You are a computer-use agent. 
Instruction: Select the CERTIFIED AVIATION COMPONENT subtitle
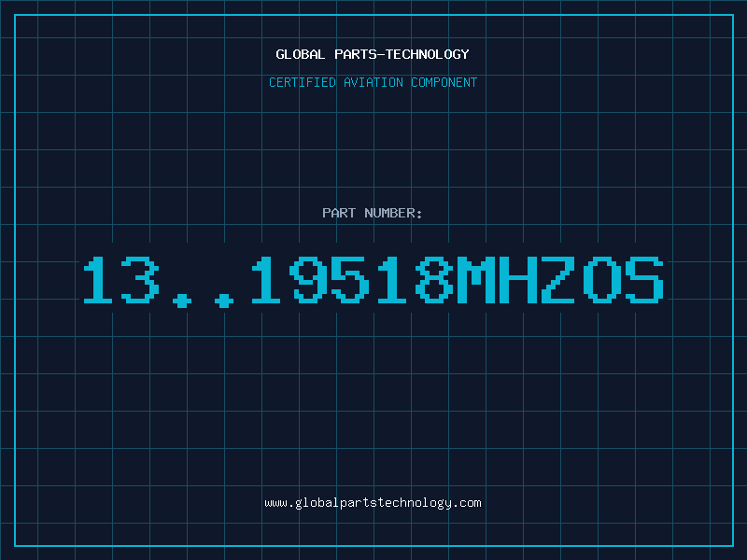(373, 82)
